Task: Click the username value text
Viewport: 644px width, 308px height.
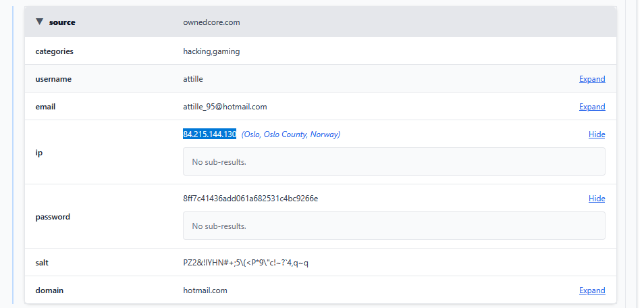Action: click(193, 79)
